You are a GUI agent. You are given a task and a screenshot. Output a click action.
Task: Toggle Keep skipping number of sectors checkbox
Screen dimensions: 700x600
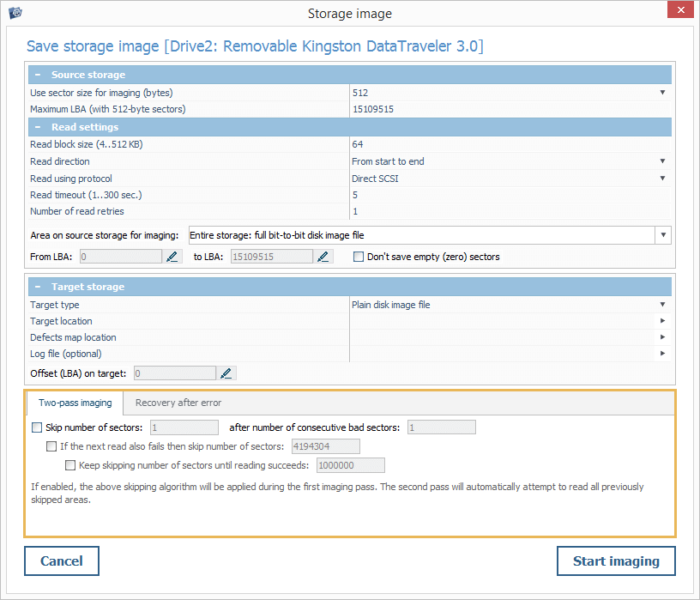[70, 465]
